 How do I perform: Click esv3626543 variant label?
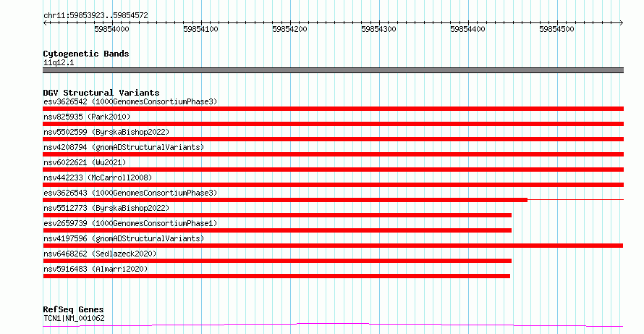coord(130,193)
